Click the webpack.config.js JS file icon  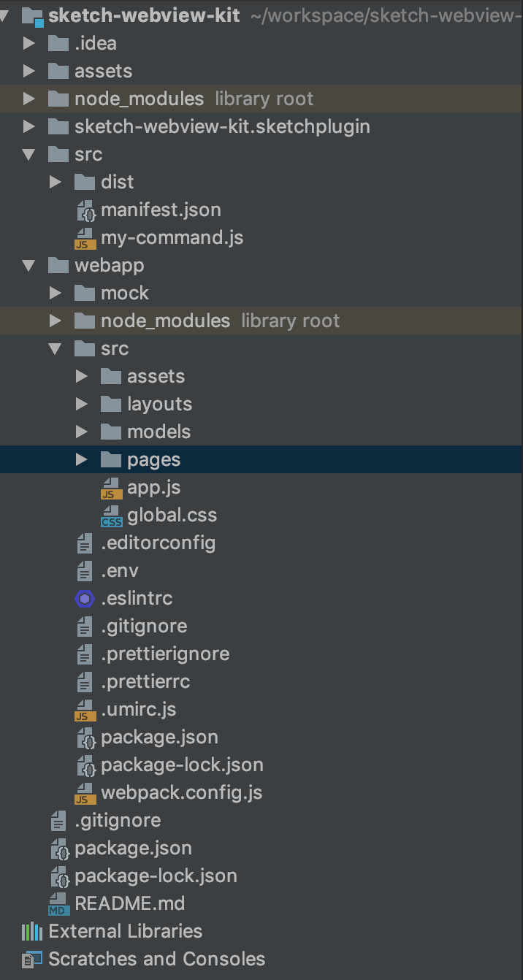pyautogui.click(x=85, y=793)
